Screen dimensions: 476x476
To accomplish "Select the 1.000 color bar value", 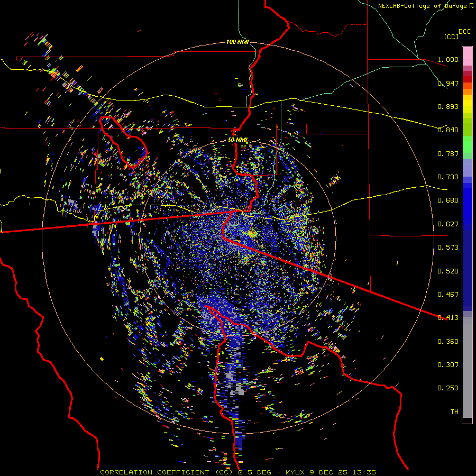I will pyautogui.click(x=448, y=59).
